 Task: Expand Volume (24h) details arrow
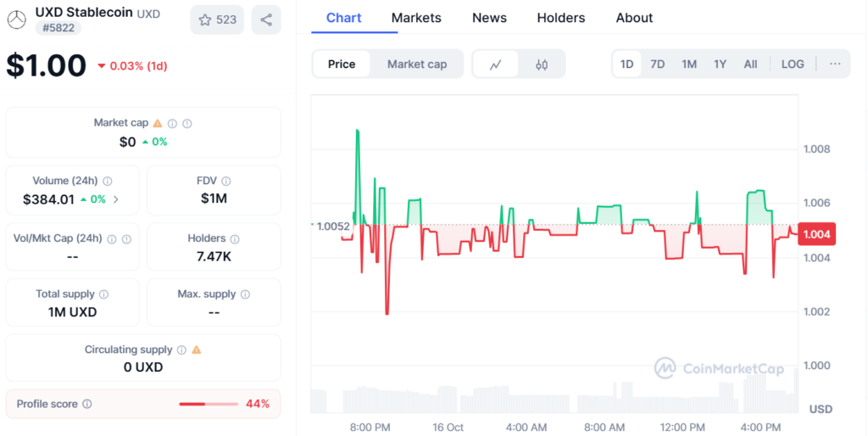coord(116,199)
